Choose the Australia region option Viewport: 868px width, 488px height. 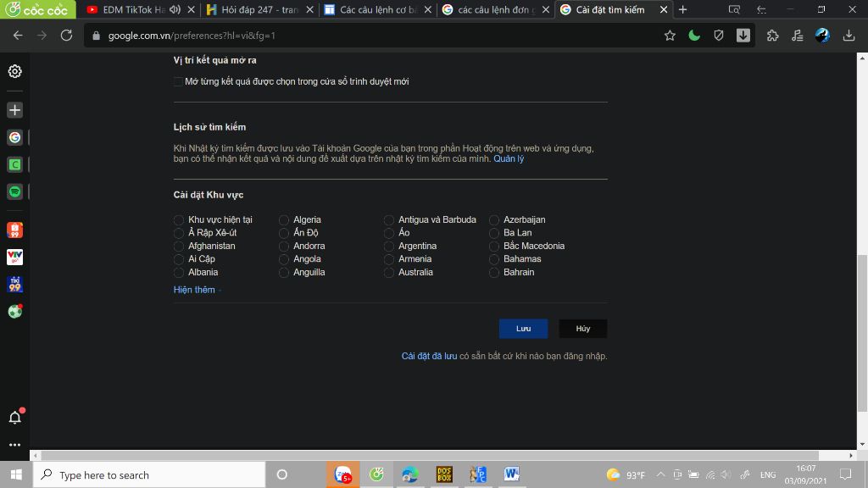388,273
